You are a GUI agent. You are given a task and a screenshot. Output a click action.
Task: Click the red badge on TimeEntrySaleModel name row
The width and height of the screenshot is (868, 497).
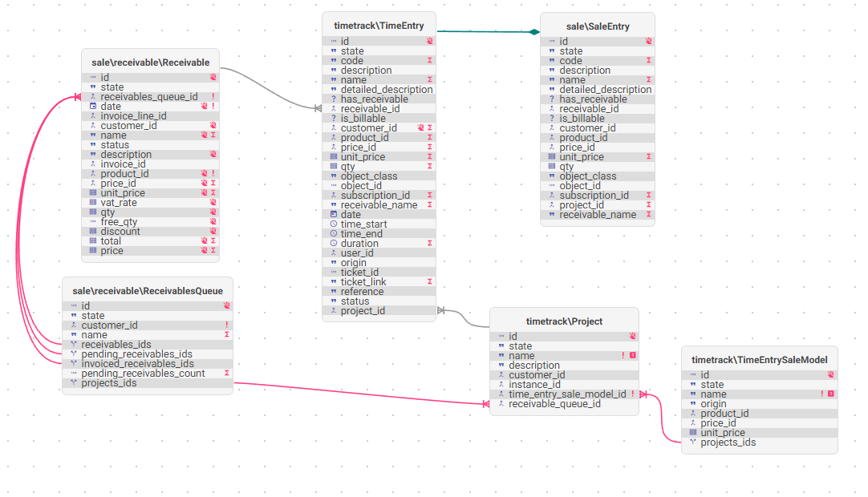pyautogui.click(x=831, y=394)
